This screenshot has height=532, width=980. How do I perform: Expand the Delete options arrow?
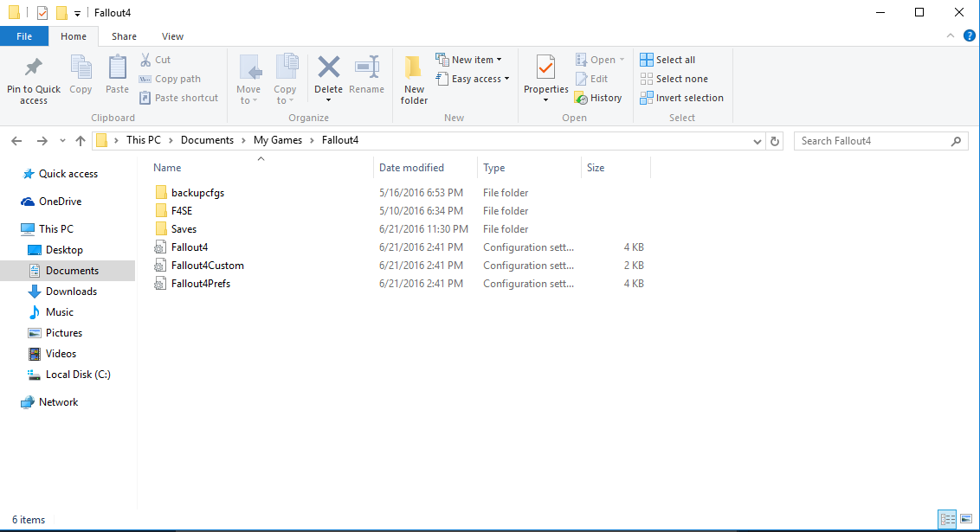(328, 100)
